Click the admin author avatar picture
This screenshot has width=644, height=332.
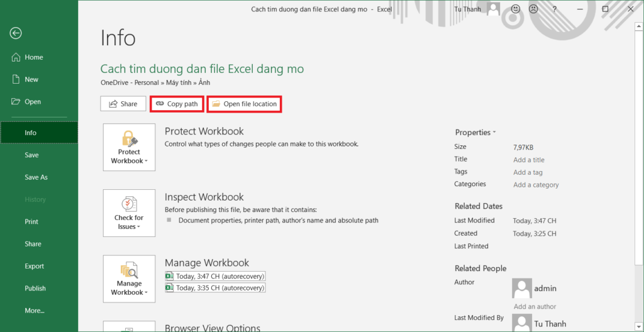point(521,288)
